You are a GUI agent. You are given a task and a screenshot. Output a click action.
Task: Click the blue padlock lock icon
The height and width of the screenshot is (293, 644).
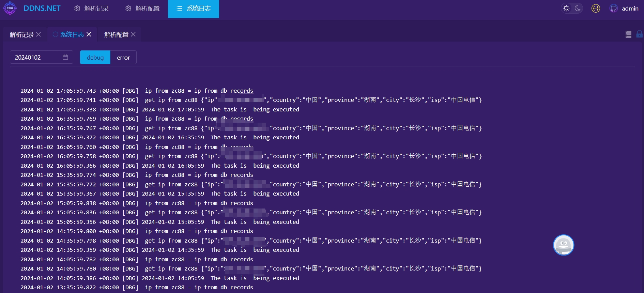(x=639, y=34)
